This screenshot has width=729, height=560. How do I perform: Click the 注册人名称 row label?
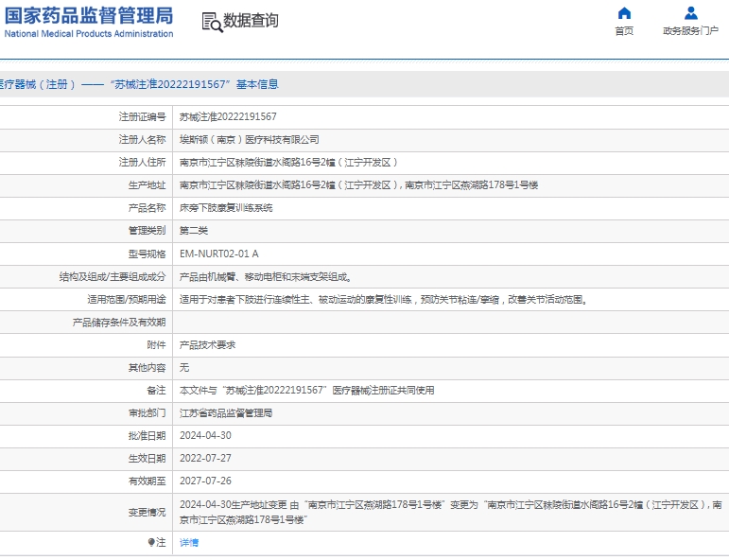tap(142, 140)
